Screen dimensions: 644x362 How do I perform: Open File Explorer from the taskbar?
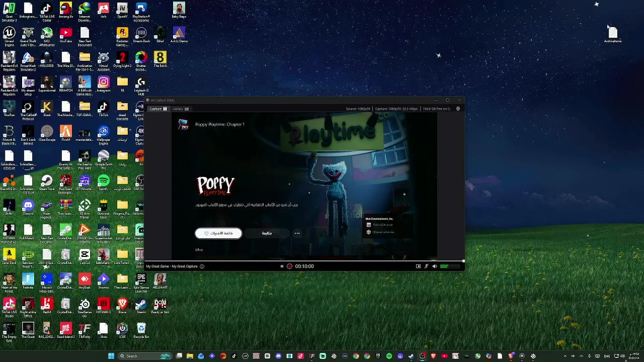coord(190,356)
